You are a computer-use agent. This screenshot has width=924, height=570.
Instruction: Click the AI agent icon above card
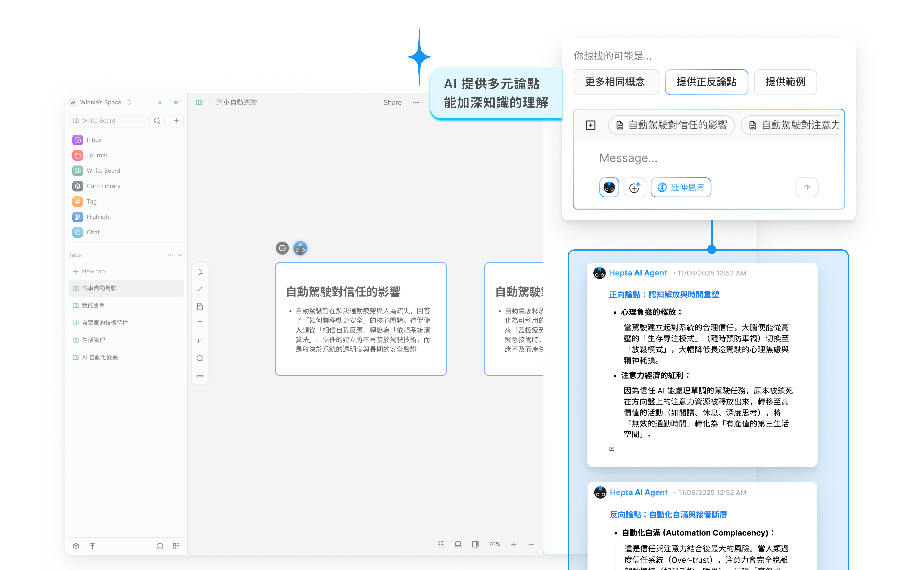(300, 248)
